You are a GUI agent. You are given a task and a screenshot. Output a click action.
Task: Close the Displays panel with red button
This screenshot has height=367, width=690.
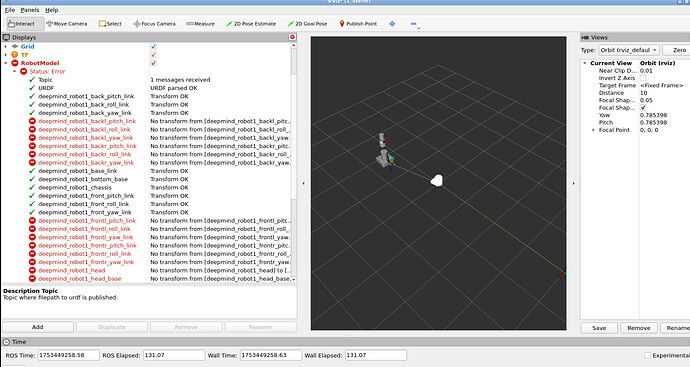point(292,37)
